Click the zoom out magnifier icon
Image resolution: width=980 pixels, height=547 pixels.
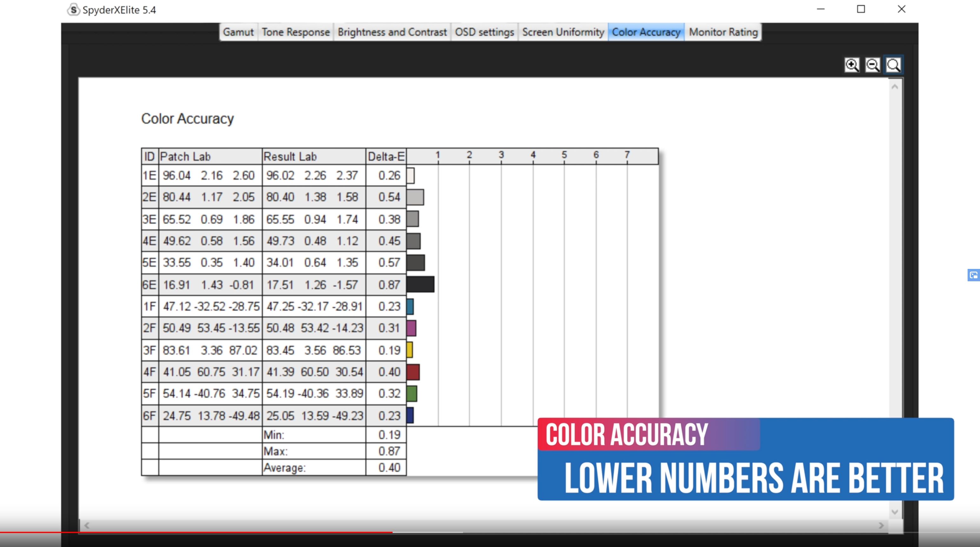pyautogui.click(x=872, y=65)
